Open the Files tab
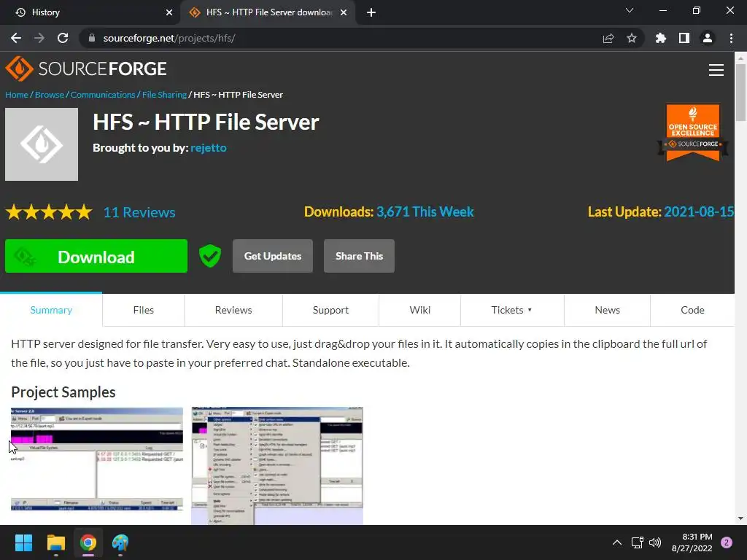This screenshot has width=747, height=560. (144, 310)
